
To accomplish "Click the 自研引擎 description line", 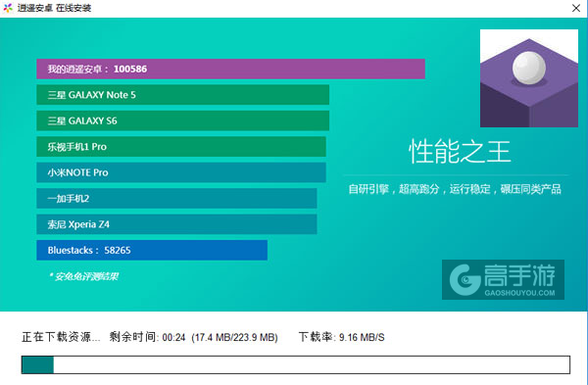I will [x=455, y=189].
